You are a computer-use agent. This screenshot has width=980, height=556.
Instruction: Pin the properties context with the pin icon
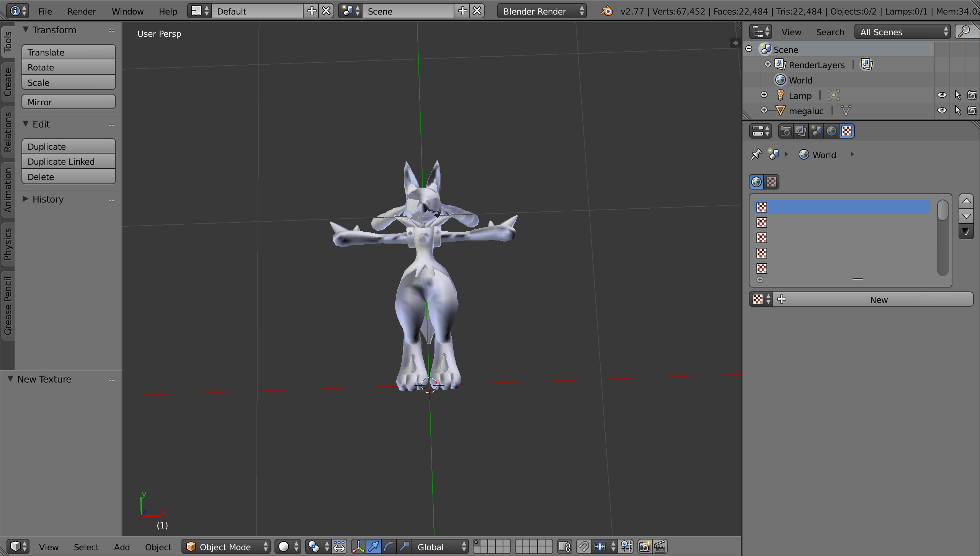pos(756,155)
